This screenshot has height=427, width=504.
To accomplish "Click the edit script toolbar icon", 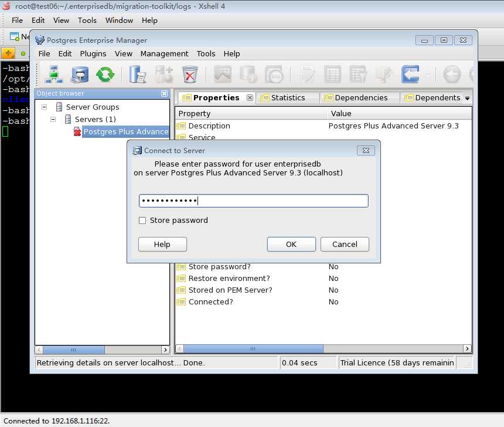I will click(x=307, y=74).
